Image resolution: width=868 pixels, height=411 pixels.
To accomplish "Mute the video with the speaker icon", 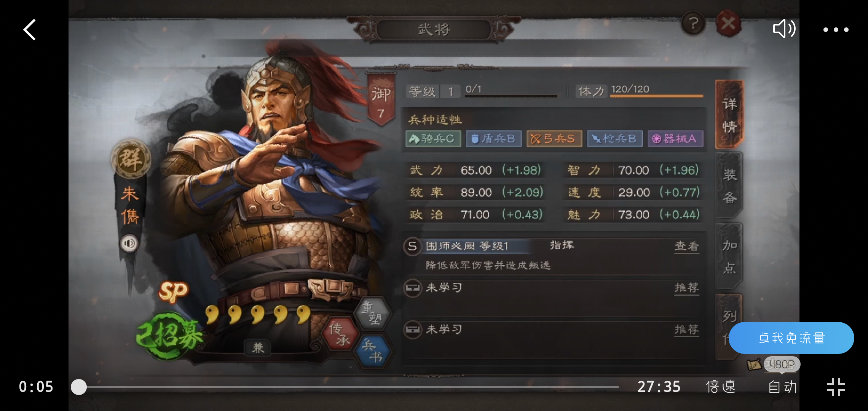I will click(x=784, y=29).
